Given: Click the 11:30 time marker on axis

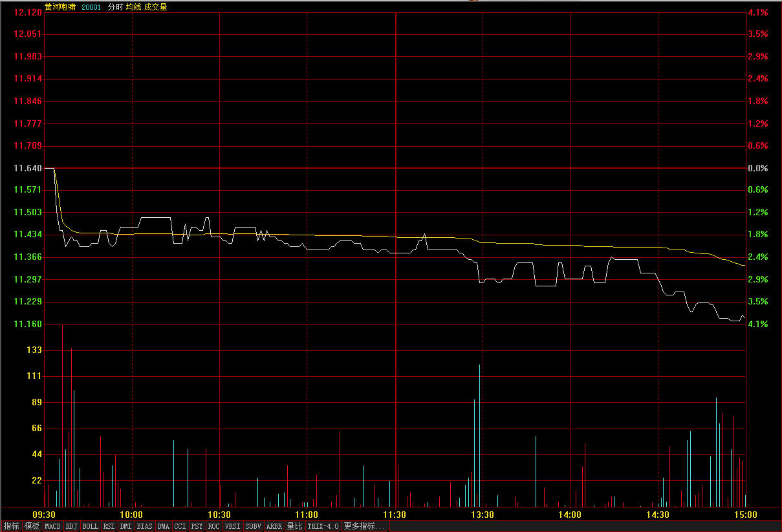Looking at the screenshot, I should (x=395, y=515).
